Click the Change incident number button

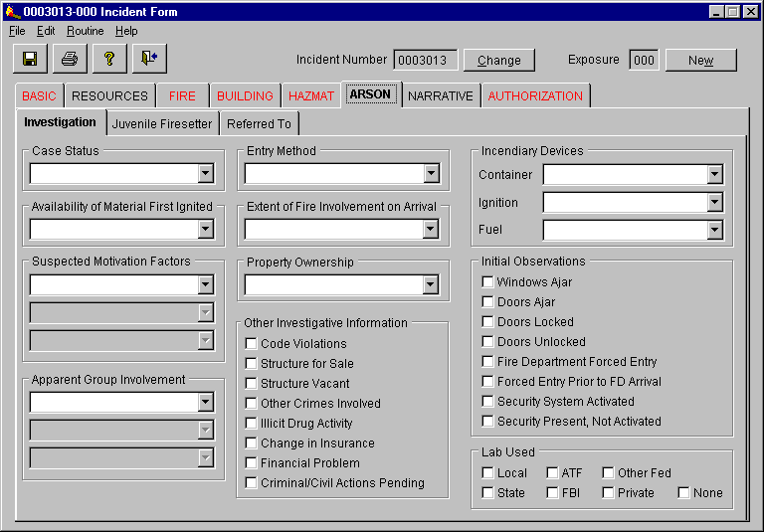coord(498,61)
